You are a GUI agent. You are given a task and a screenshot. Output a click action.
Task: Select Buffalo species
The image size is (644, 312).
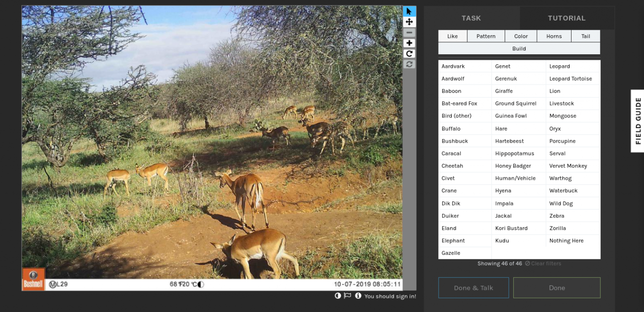coord(465,129)
